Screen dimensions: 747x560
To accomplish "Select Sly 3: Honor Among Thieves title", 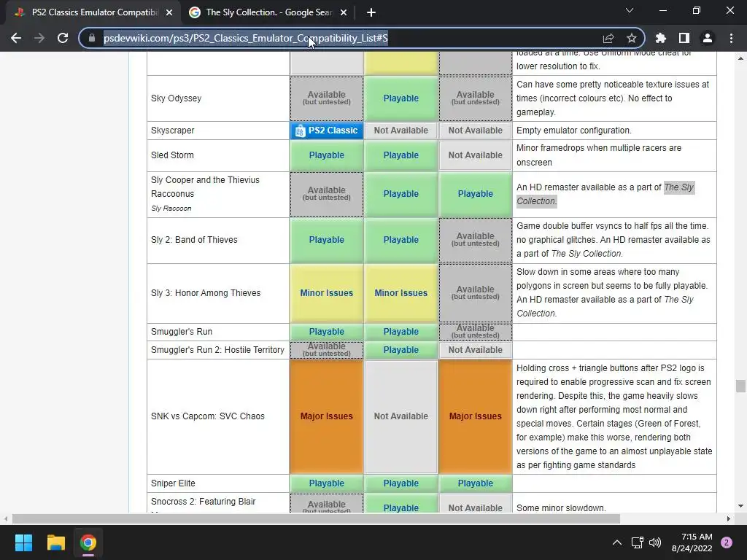I will [x=206, y=293].
